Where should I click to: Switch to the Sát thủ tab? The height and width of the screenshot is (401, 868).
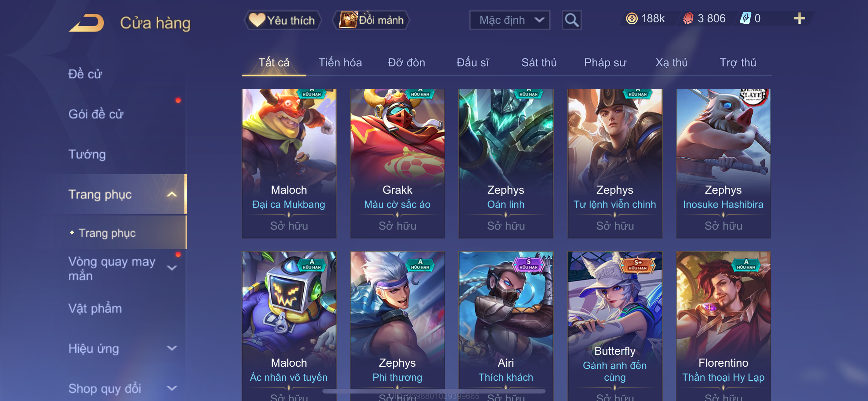[539, 62]
